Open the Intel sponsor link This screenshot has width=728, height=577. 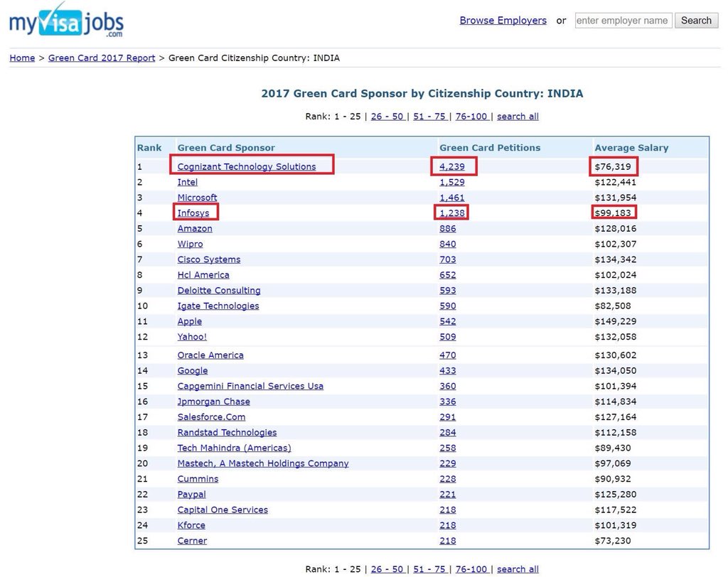coord(188,182)
